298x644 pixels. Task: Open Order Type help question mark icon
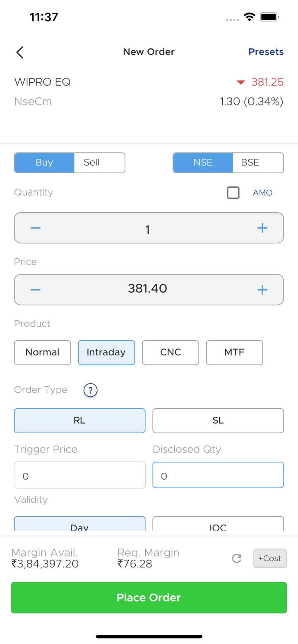(90, 390)
